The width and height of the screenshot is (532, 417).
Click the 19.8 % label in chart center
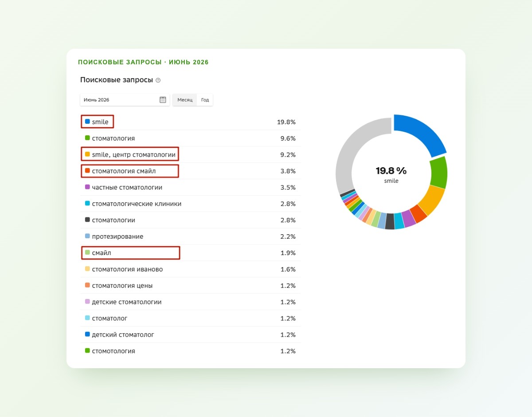point(391,171)
